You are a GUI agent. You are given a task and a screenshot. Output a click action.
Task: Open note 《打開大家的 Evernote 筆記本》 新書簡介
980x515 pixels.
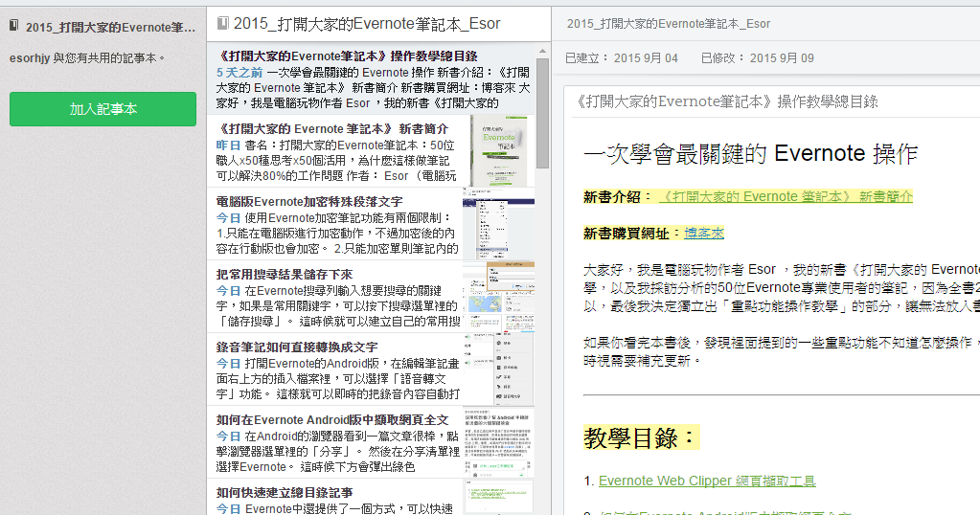tap(372, 151)
